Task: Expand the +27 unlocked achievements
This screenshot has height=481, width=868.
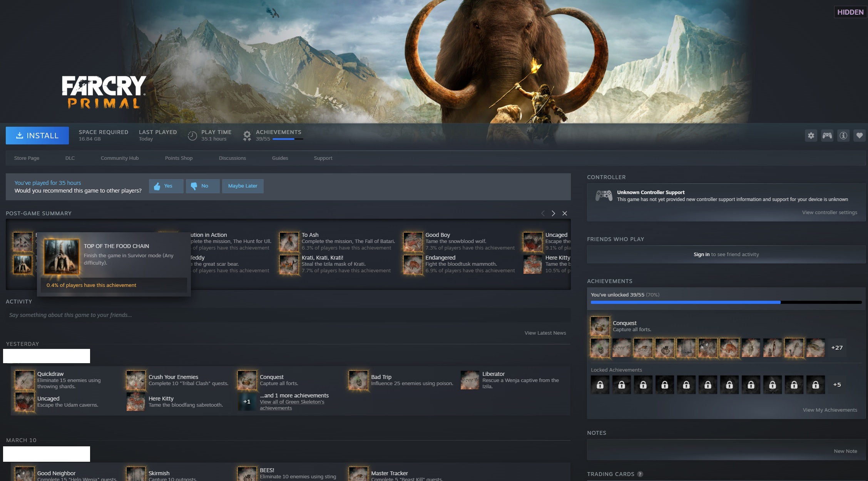Action: coord(836,348)
